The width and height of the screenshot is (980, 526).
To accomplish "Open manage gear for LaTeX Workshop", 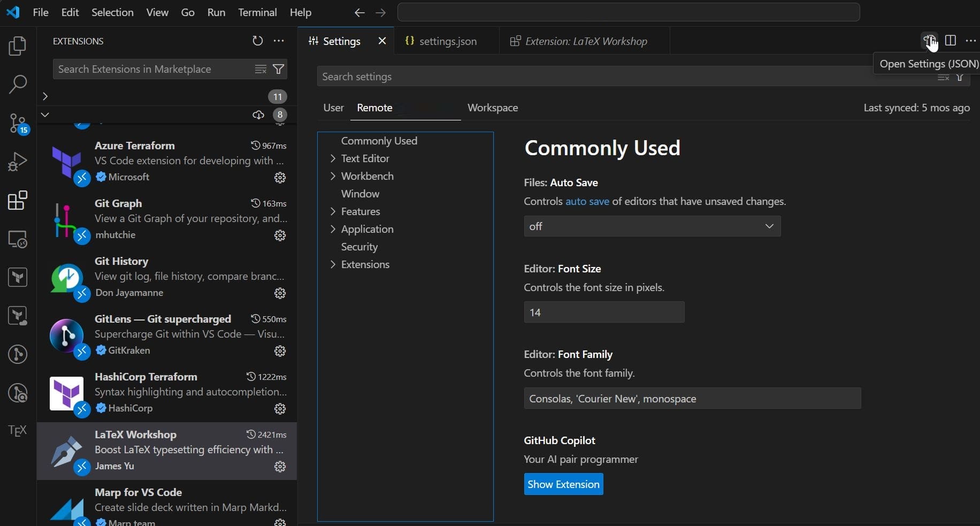I will (280, 467).
